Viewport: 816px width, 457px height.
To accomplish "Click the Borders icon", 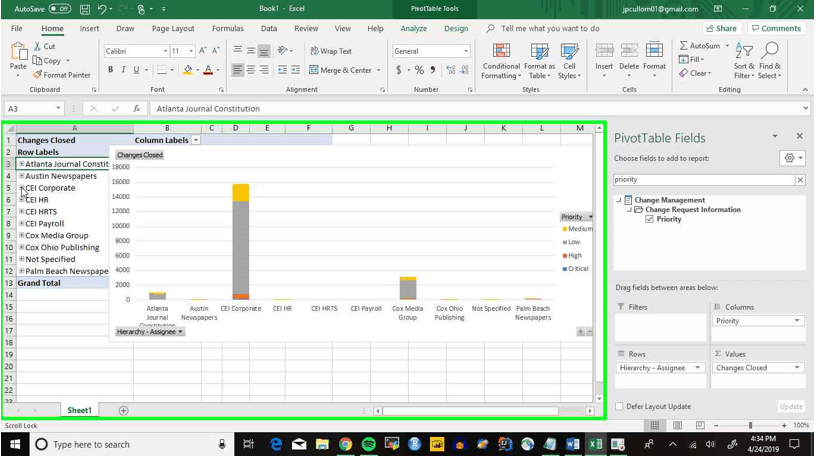I will click(x=162, y=70).
